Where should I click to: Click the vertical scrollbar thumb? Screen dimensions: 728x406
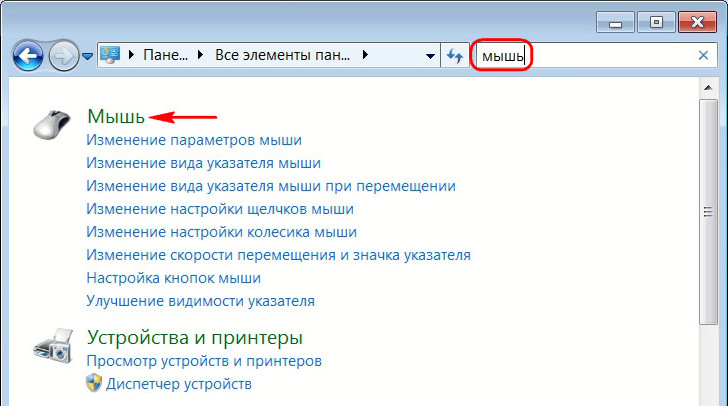coord(708,211)
